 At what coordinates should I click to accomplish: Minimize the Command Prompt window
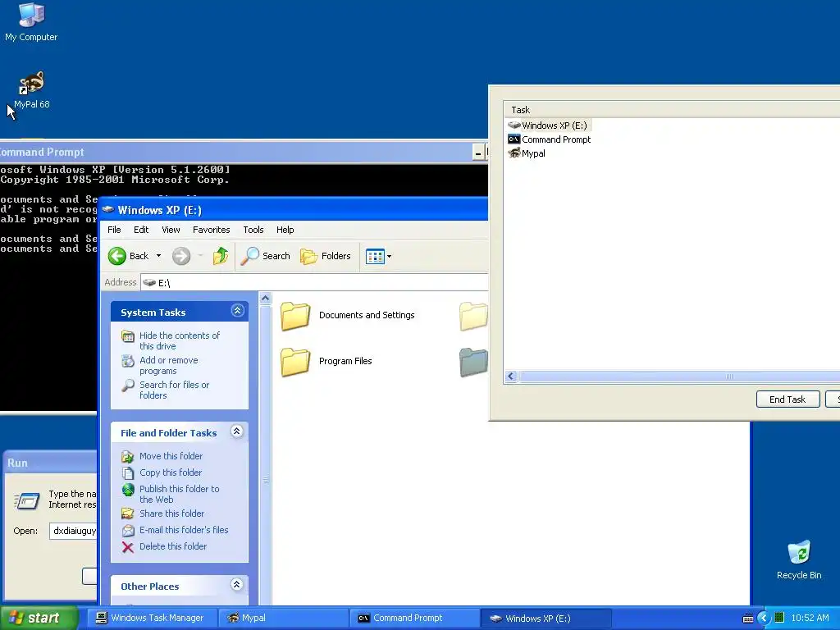478,153
